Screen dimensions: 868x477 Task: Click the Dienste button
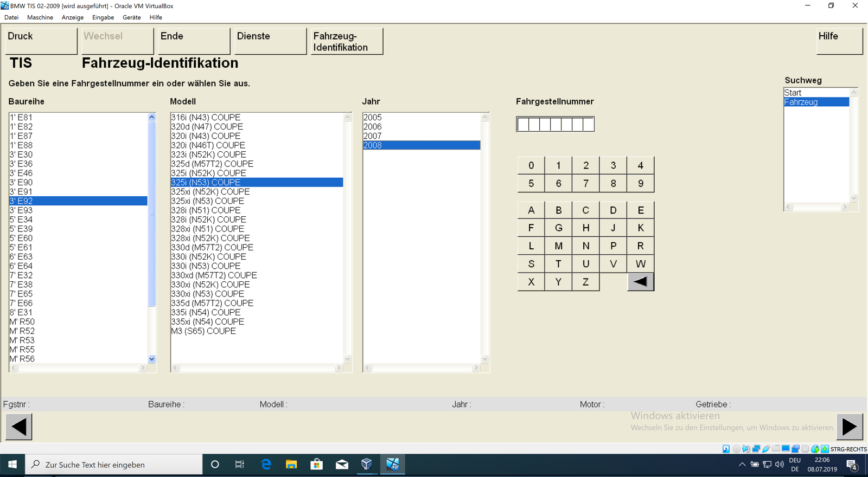click(270, 41)
